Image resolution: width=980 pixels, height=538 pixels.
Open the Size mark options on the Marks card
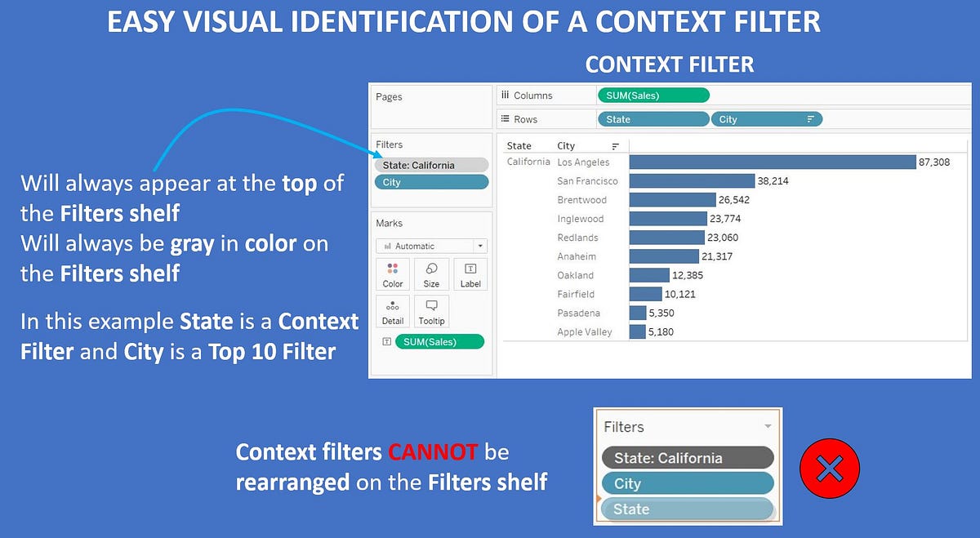tap(431, 273)
